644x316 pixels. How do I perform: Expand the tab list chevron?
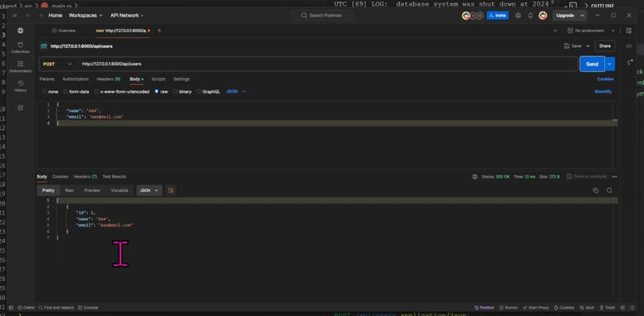pyautogui.click(x=555, y=31)
